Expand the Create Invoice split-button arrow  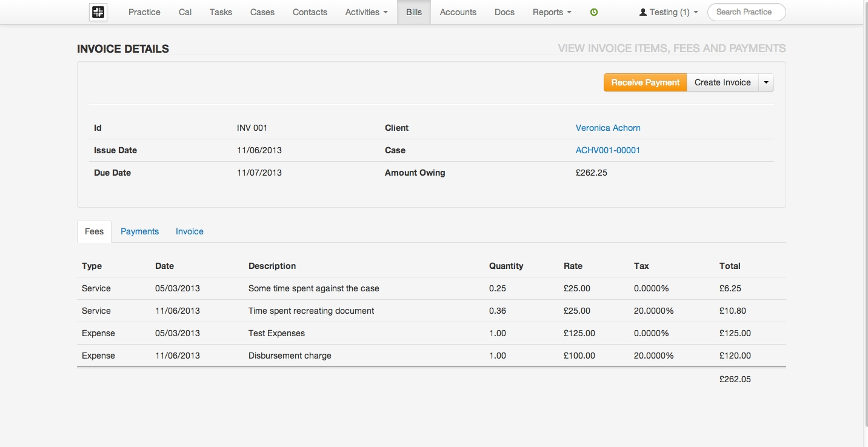click(x=766, y=82)
